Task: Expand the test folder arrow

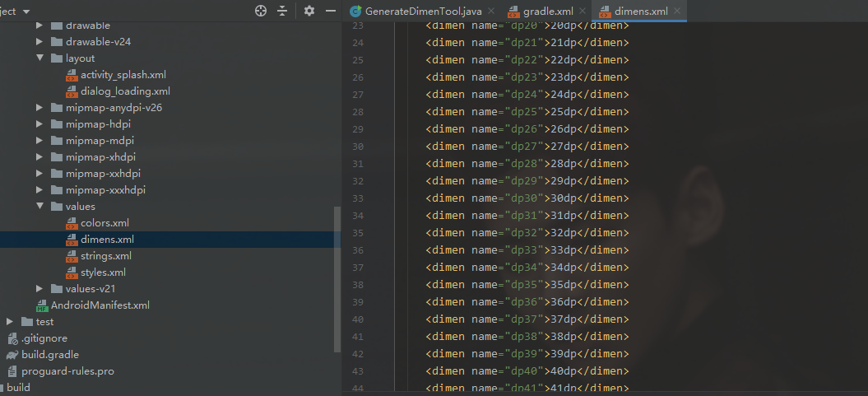Action: (x=9, y=322)
